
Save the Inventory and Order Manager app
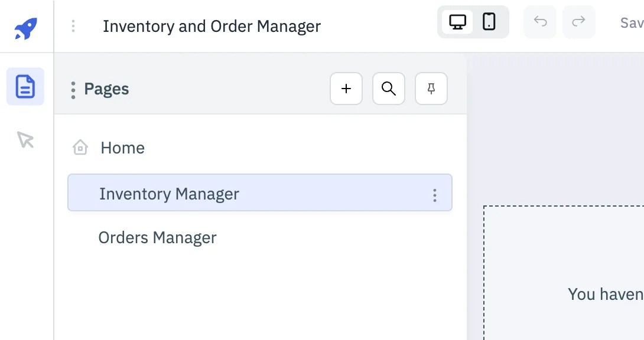[632, 23]
